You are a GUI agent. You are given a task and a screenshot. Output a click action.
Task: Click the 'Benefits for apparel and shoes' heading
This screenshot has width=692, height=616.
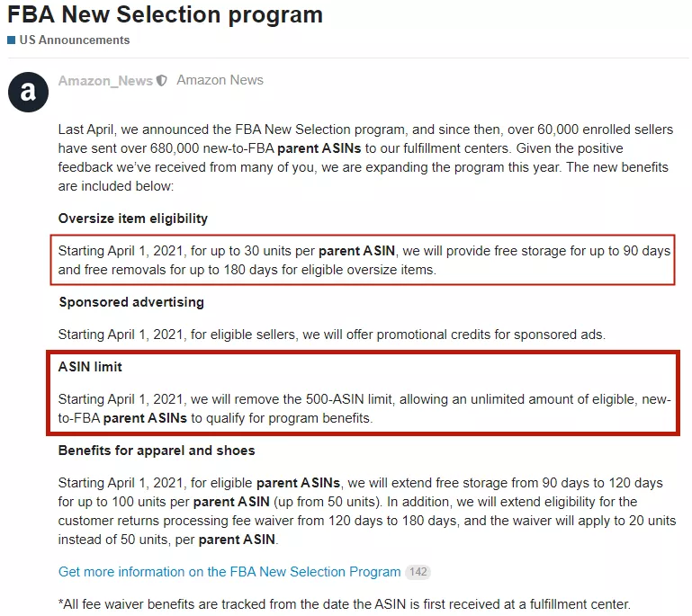pos(157,451)
